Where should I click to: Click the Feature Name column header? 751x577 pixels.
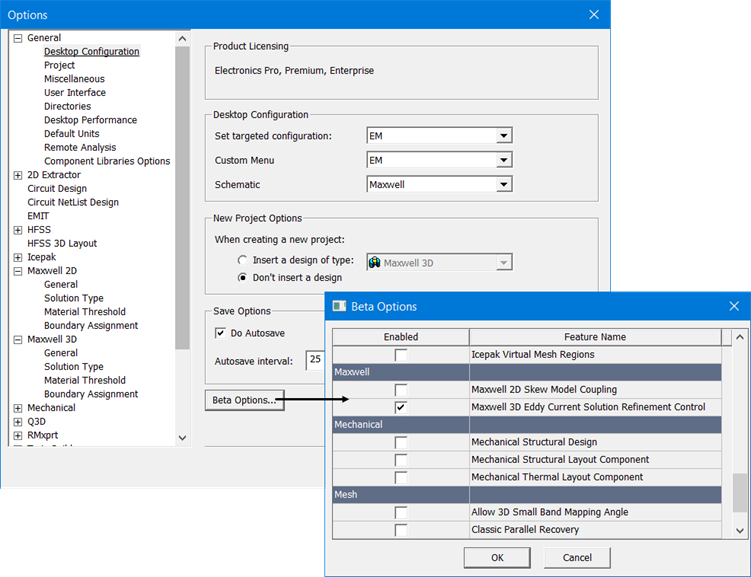coord(595,337)
